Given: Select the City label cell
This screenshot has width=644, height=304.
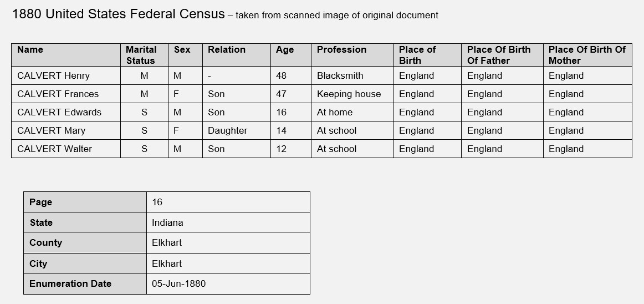Looking at the screenshot, I should coord(85,264).
